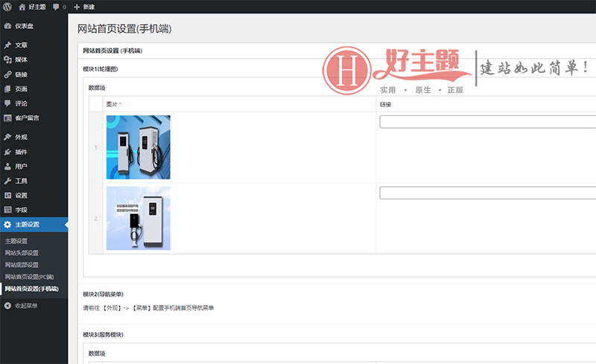Click the 外观 paintbrush icon
Screen dimensions: 596x364
tap(7, 137)
